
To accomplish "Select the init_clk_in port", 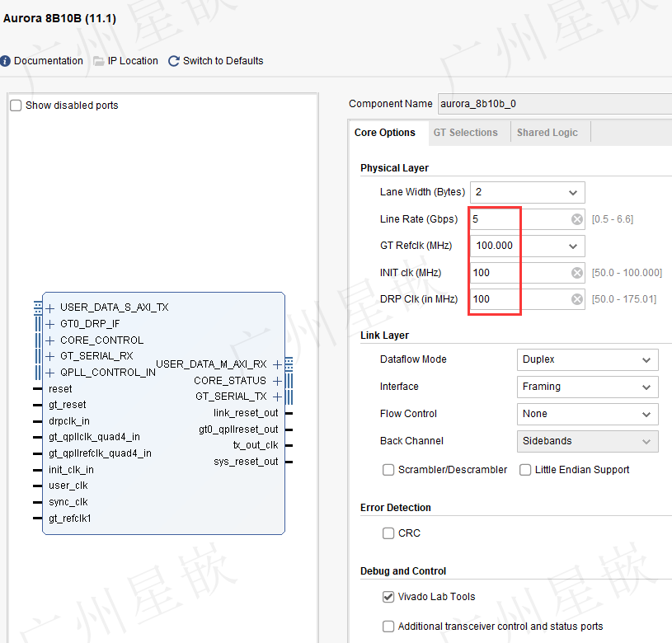I will (x=71, y=470).
